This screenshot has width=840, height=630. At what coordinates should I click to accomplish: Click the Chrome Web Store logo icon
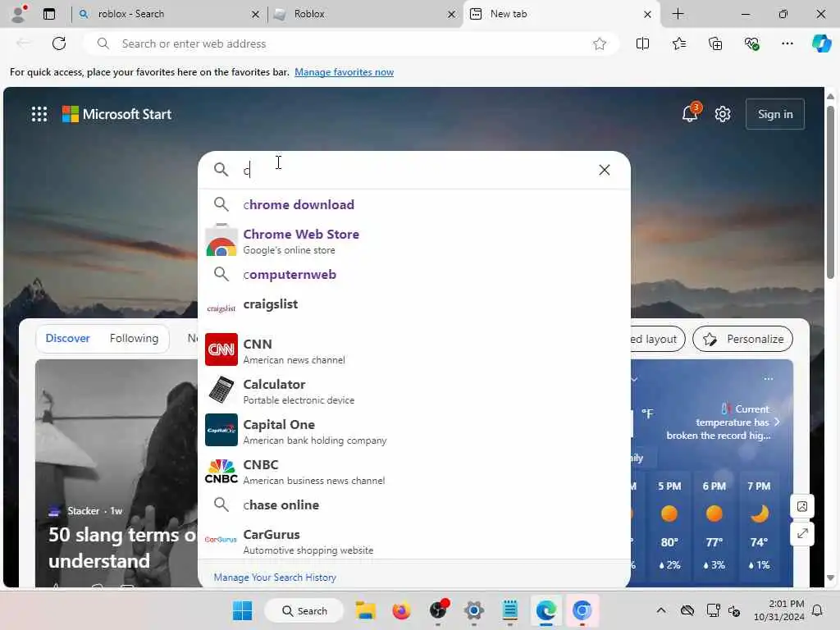click(x=221, y=241)
